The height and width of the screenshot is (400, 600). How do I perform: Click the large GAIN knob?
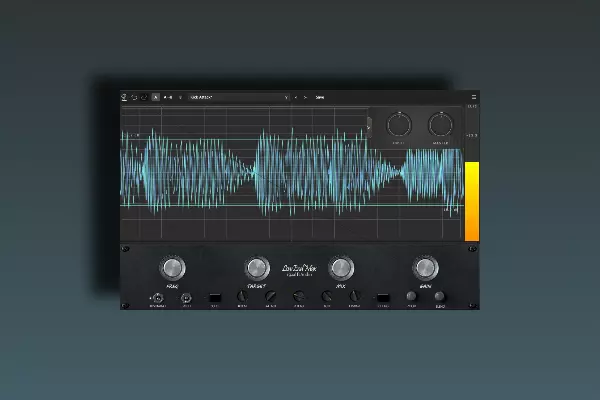(x=425, y=268)
